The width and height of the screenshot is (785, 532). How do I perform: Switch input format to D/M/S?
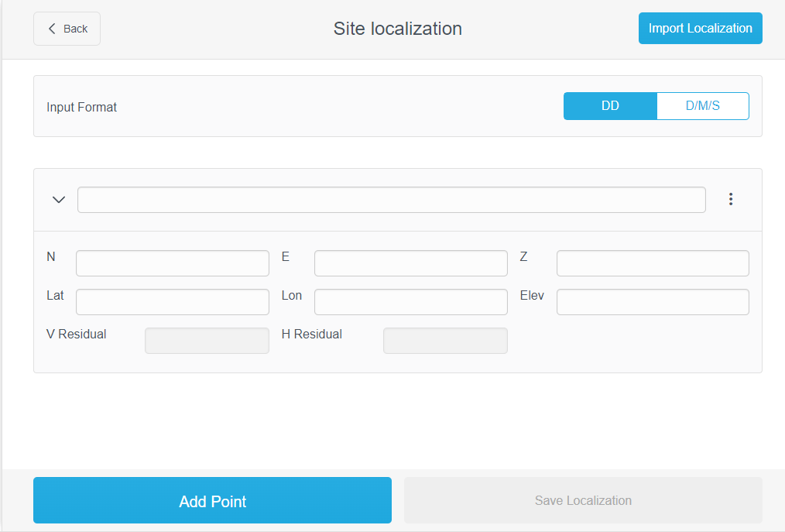click(x=702, y=106)
